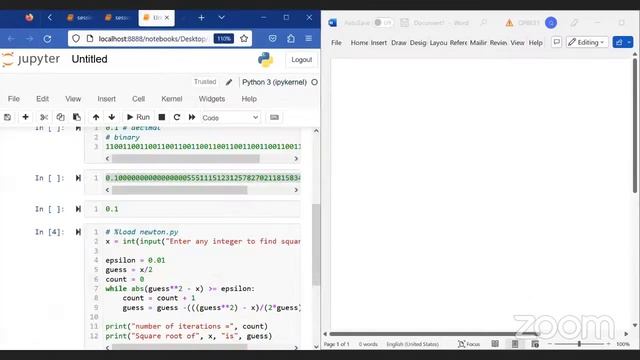Screen dimensions: 640x360
Task: Click English (United States) in Word status bar
Action: [x=412, y=344]
